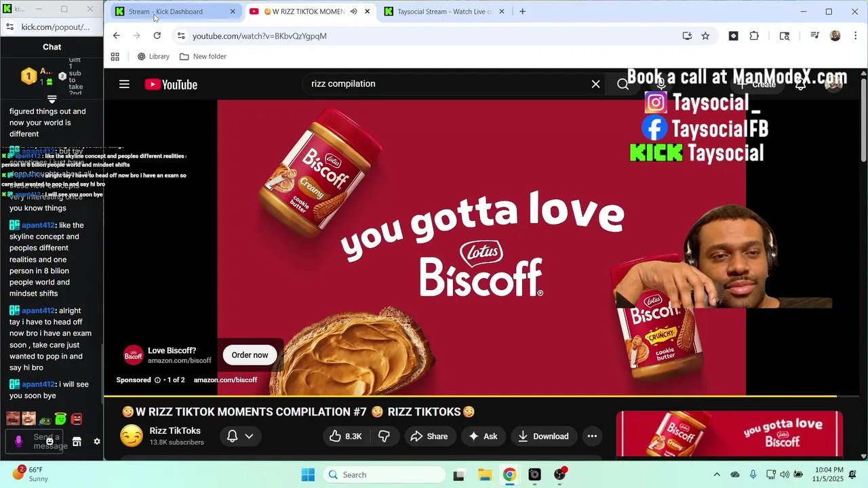Image resolution: width=868 pixels, height=488 pixels.
Task: Open the Ask AI button
Action: 483,436
